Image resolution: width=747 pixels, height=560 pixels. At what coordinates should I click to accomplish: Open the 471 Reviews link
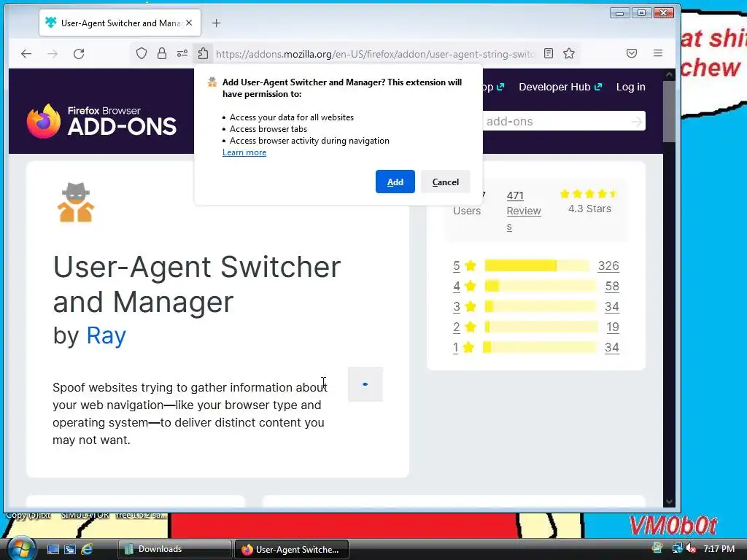(x=523, y=211)
